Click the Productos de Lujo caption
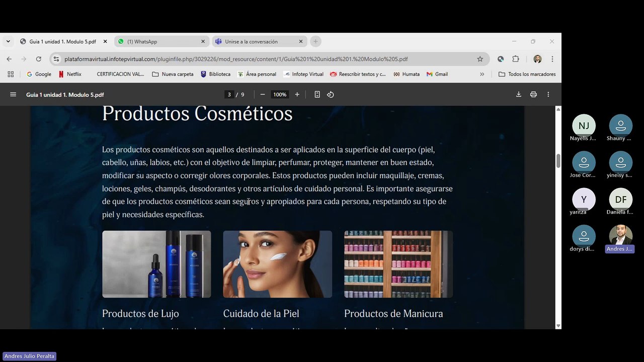Image resolution: width=644 pixels, height=362 pixels. [140, 313]
